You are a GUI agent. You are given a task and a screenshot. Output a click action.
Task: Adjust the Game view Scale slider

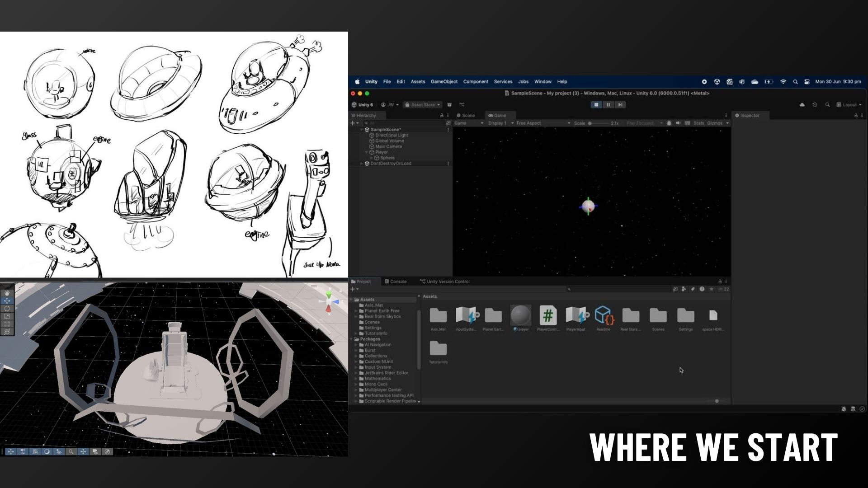click(x=590, y=123)
